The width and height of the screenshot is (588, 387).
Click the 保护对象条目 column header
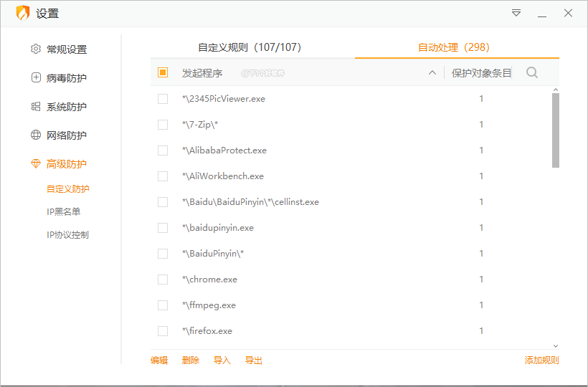pos(481,72)
